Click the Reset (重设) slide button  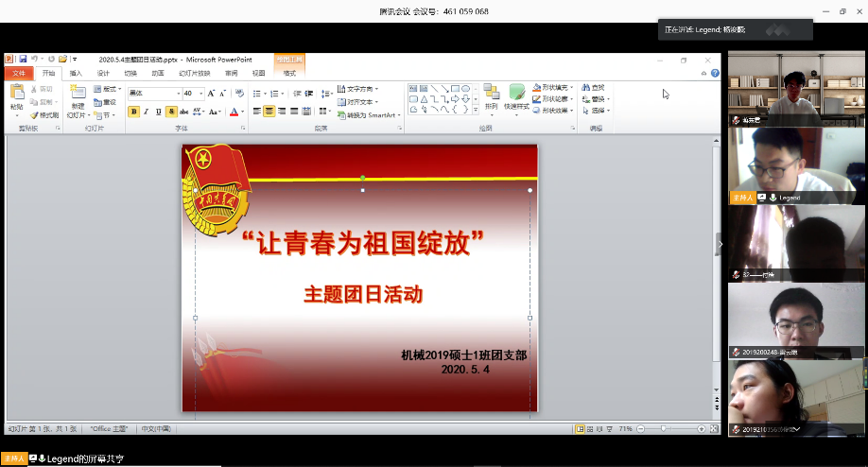(105, 102)
